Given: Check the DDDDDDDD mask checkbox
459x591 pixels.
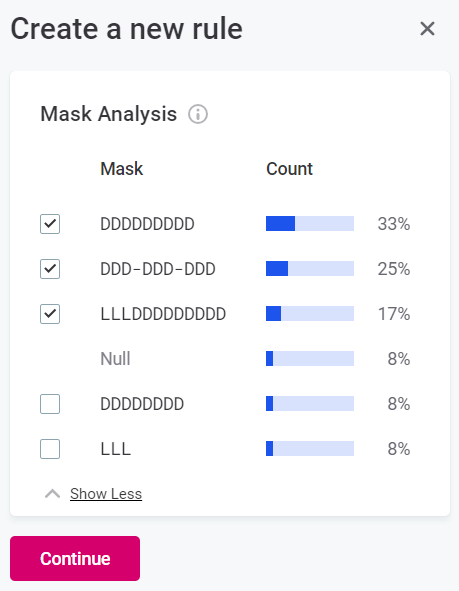Looking at the screenshot, I should (50, 404).
